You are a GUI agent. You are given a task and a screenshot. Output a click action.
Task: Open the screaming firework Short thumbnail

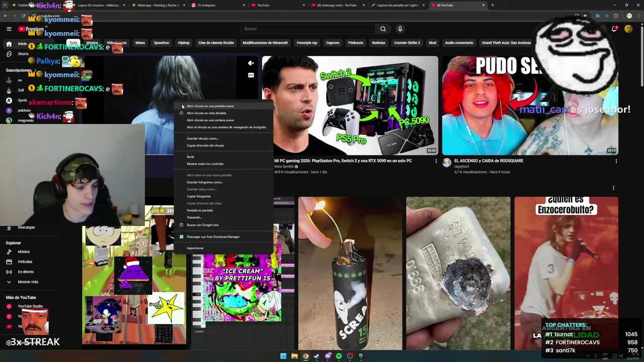(x=350, y=273)
